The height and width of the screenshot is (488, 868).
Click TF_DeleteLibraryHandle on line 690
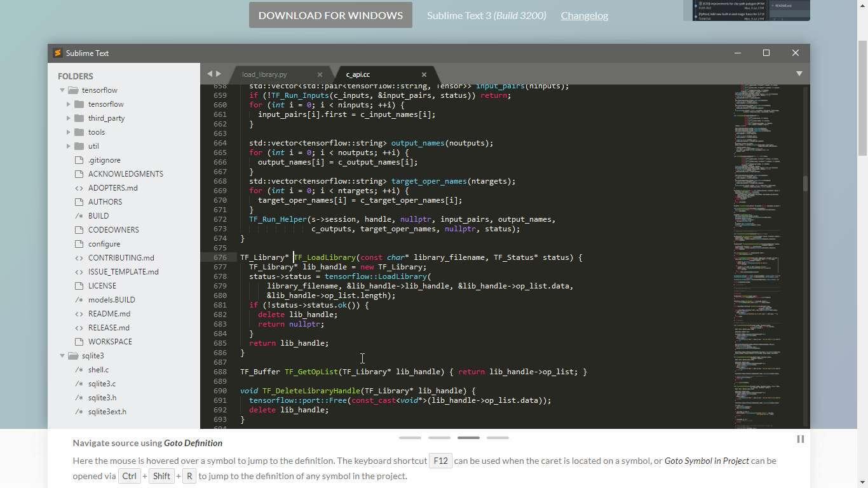click(x=311, y=391)
